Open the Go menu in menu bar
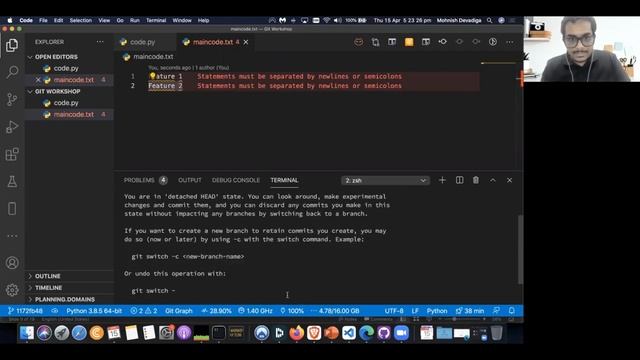Viewport: 640px width, 360px height. pos(120,20)
